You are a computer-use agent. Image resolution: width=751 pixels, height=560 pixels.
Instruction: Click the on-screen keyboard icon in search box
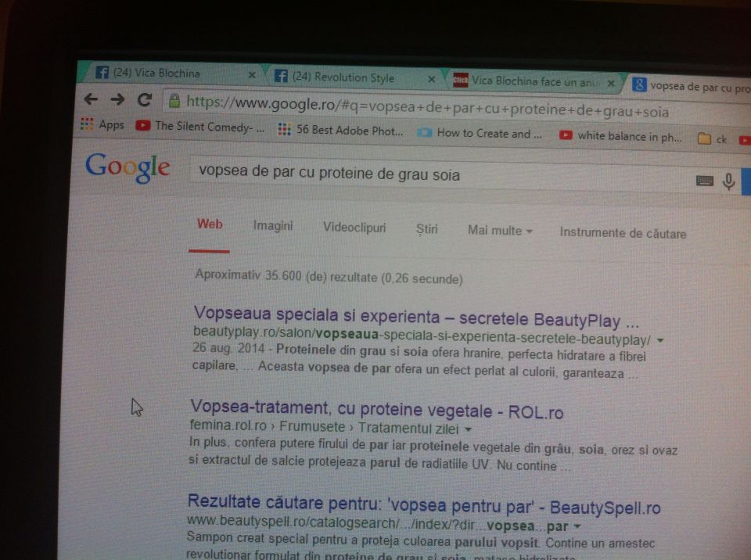click(705, 181)
